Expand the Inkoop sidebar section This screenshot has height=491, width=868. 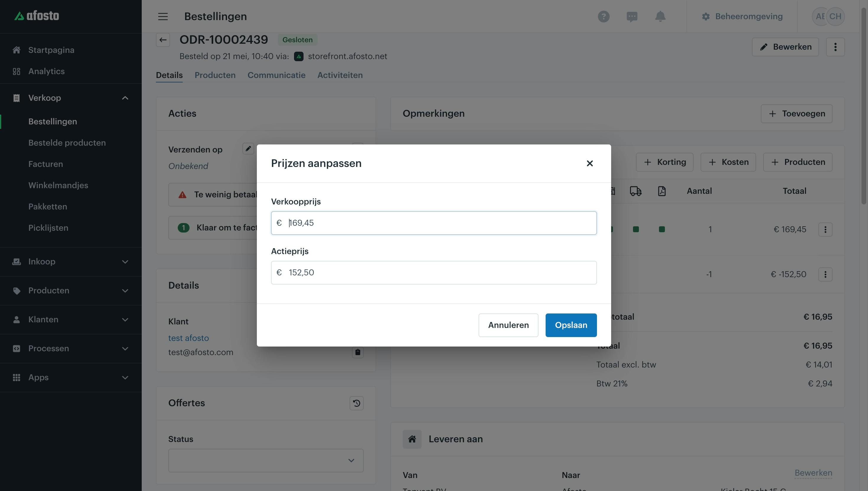point(125,262)
